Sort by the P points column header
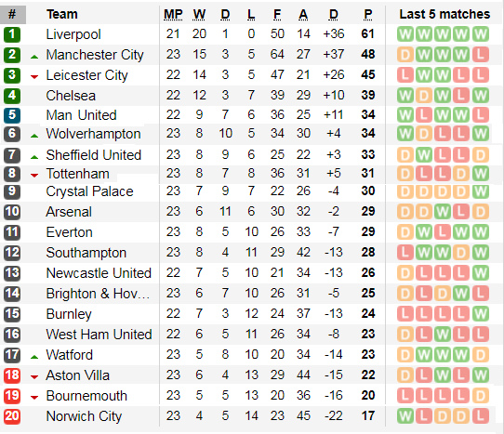The width and height of the screenshot is (504, 434). 368,15
